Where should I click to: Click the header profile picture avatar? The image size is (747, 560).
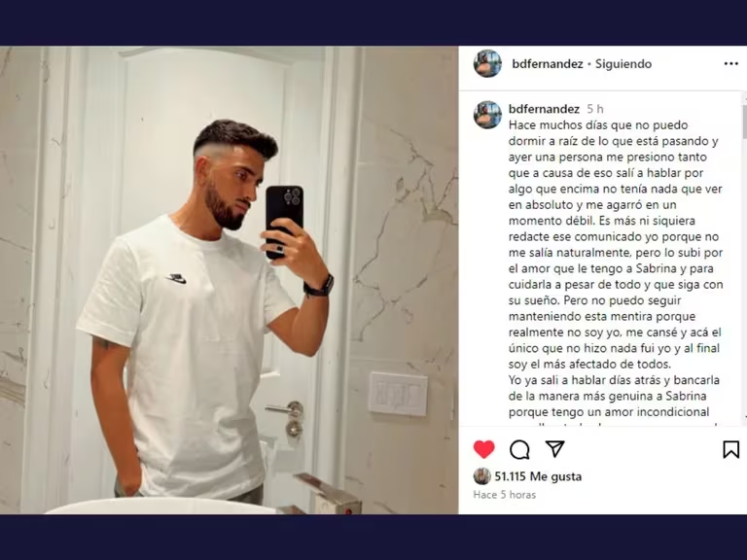tap(487, 63)
